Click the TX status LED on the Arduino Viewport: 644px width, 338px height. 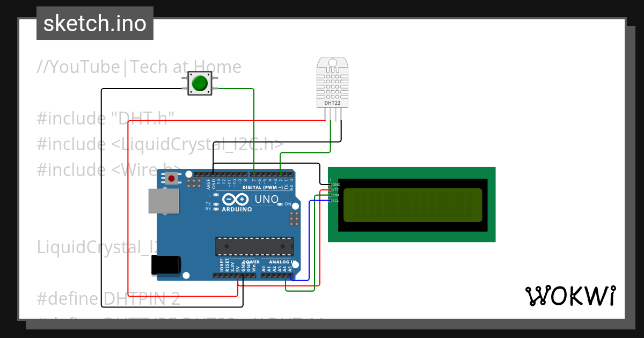(x=215, y=203)
